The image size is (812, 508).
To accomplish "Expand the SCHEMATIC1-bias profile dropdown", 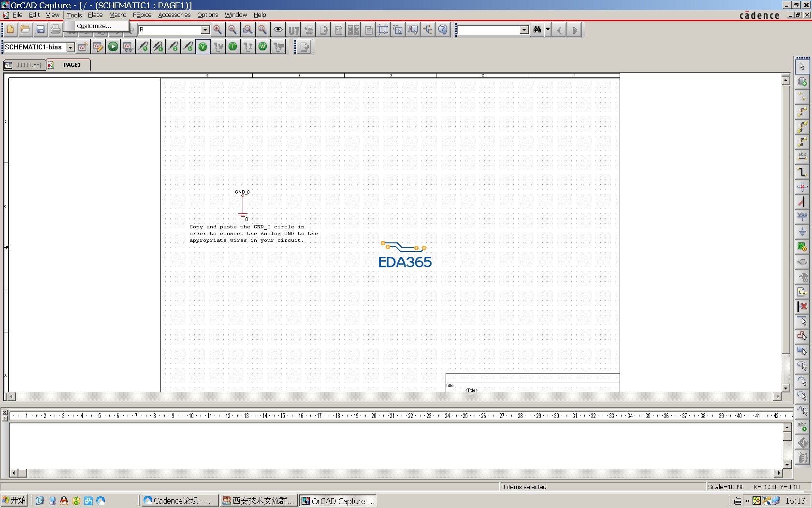I will pos(70,47).
